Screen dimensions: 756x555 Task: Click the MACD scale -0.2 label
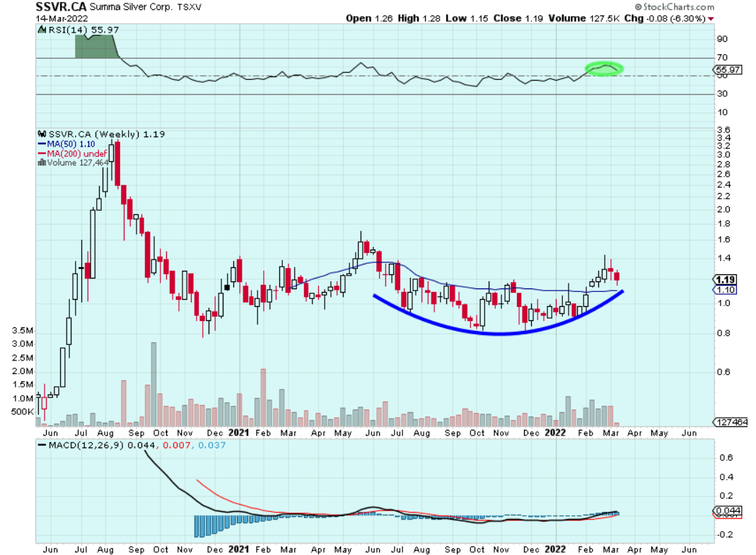point(725,534)
